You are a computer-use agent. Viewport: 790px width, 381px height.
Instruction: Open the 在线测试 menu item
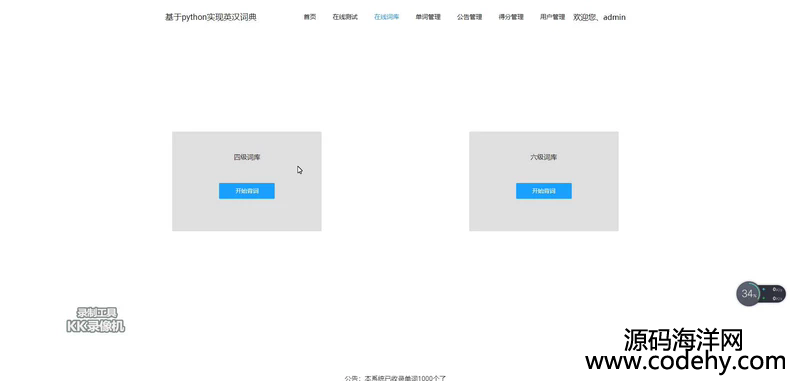point(345,17)
